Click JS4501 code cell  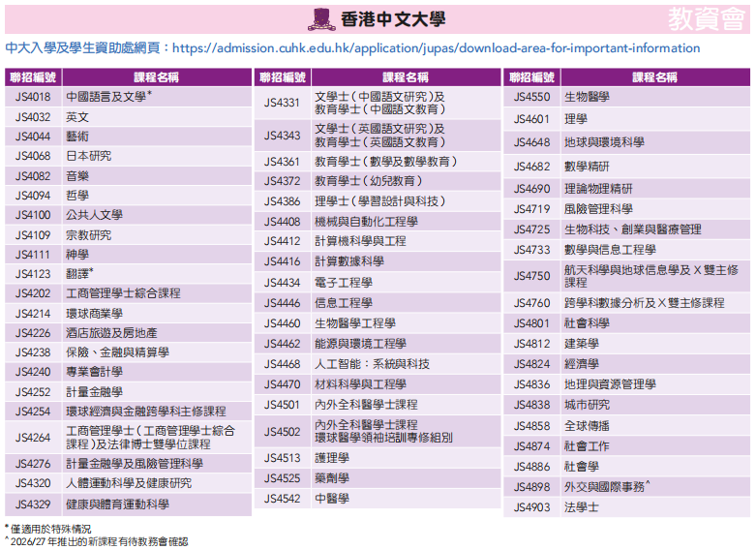tap(282, 405)
